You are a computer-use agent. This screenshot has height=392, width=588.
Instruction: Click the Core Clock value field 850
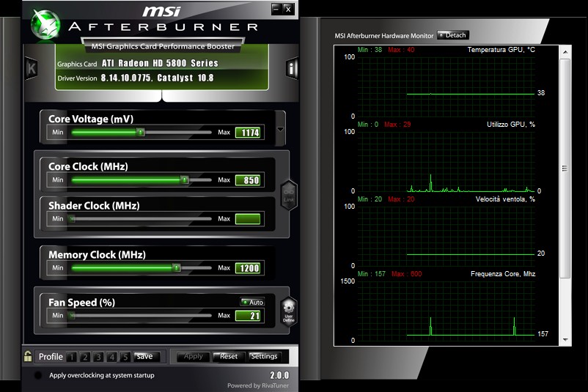tap(248, 180)
